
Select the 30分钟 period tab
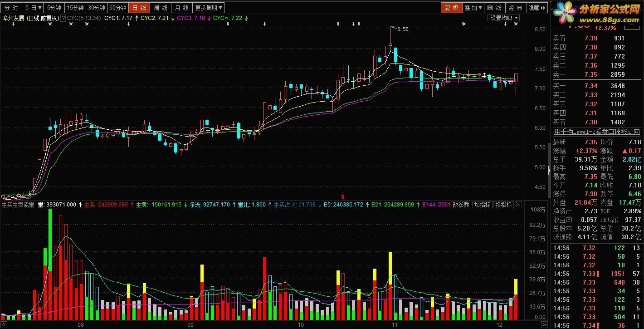tap(96, 8)
